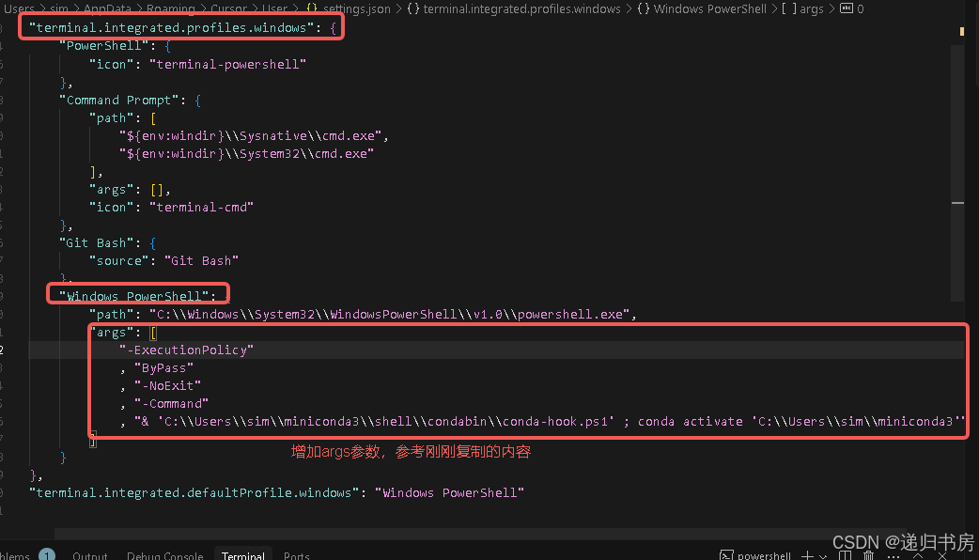Viewport: 979px width, 560px height.
Task: Click the Cursor breadcrumb
Action: point(228,8)
